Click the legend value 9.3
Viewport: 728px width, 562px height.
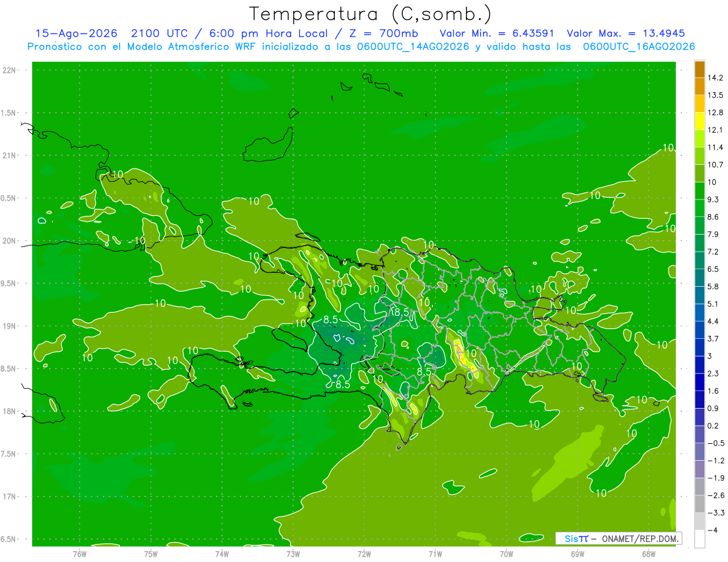pos(714,199)
